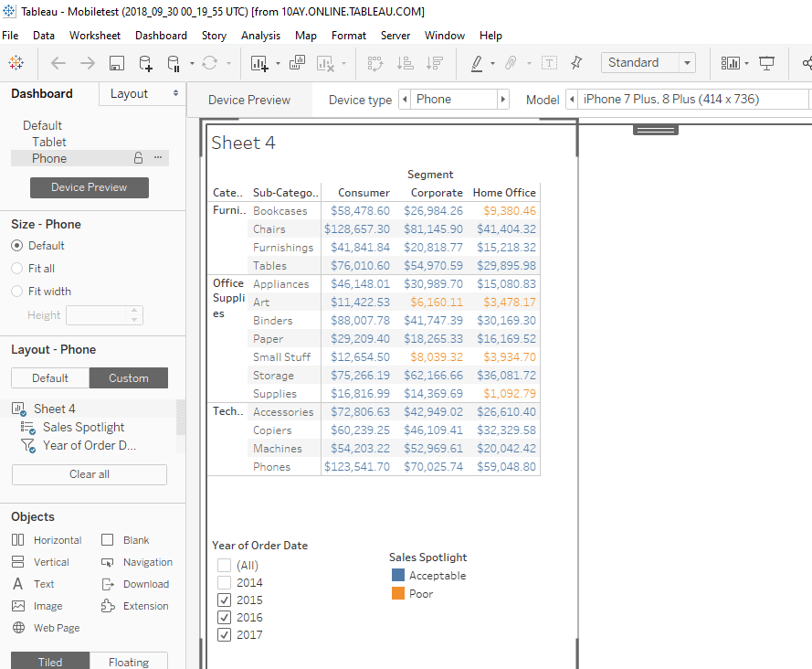812x669 pixels.
Task: Open the Analysis menu
Action: tap(260, 36)
